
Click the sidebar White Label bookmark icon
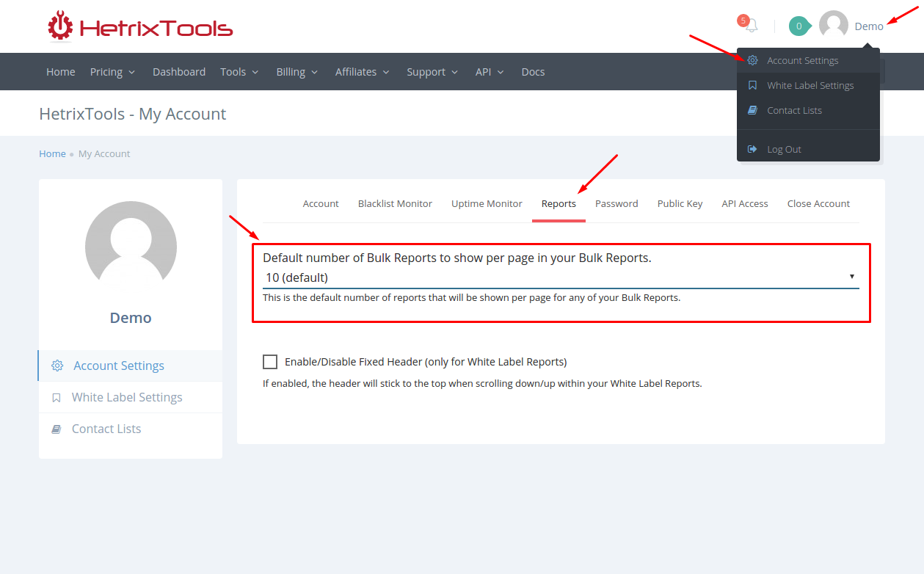point(57,398)
